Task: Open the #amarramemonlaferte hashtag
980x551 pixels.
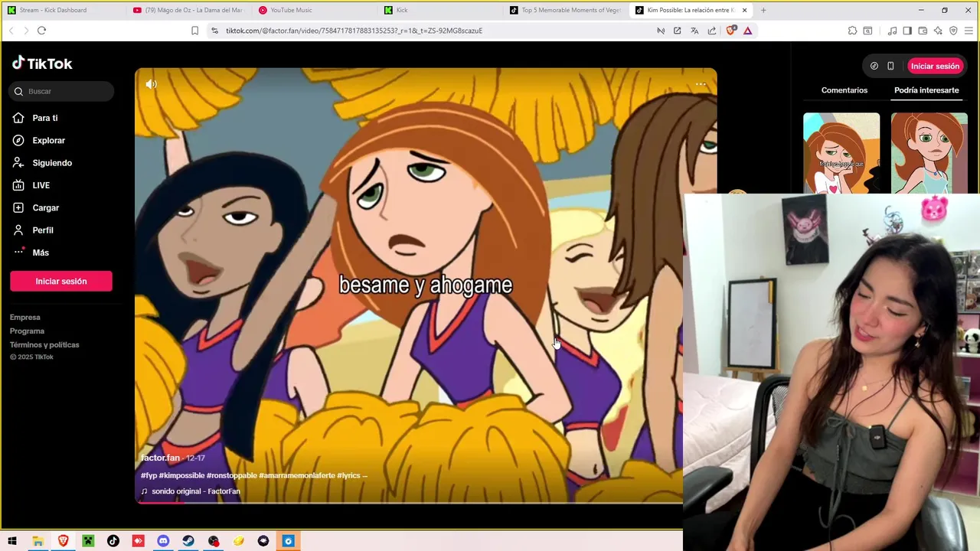Action: 297,475
